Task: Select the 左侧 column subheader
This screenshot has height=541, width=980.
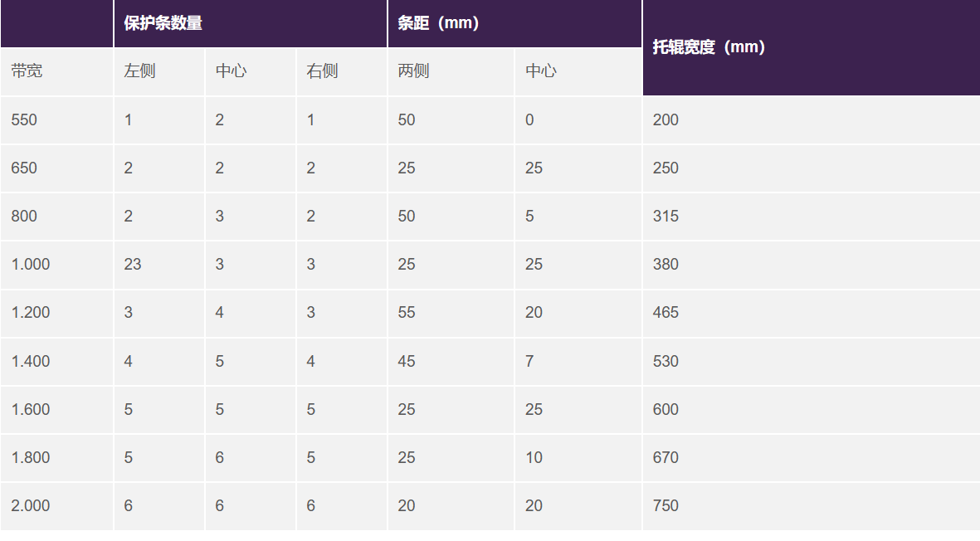Action: [159, 72]
